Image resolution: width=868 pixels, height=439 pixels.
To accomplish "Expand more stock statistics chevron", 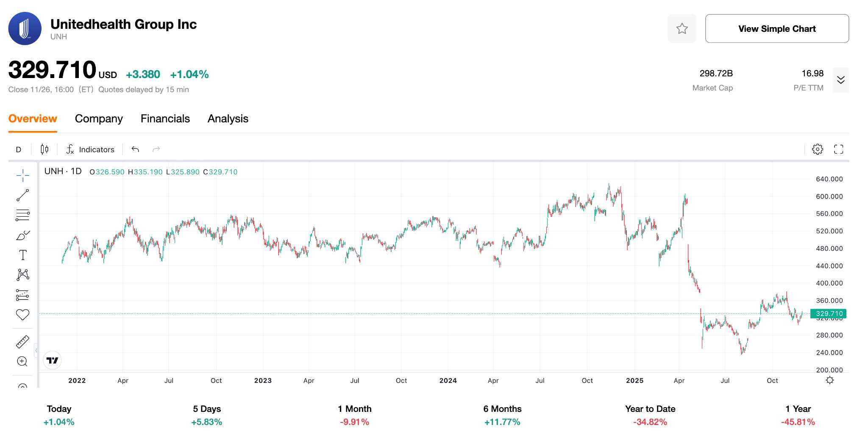I will pyautogui.click(x=841, y=80).
